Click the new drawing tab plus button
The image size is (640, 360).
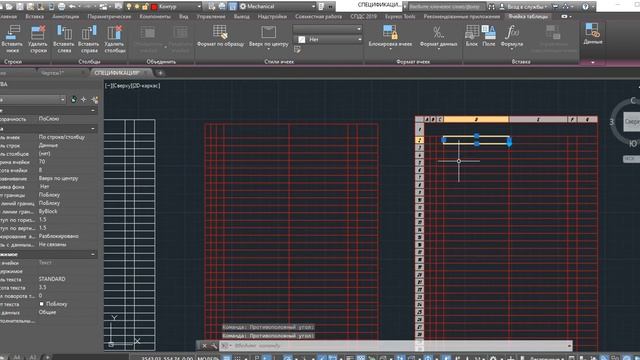click(x=160, y=73)
